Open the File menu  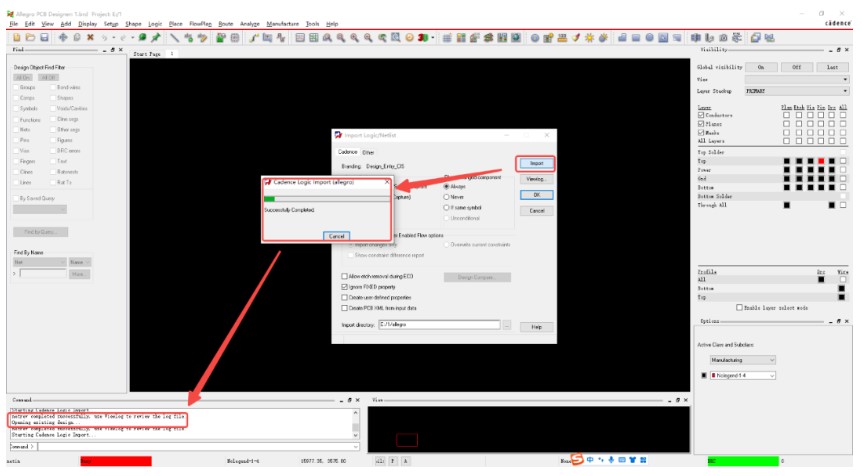point(14,24)
